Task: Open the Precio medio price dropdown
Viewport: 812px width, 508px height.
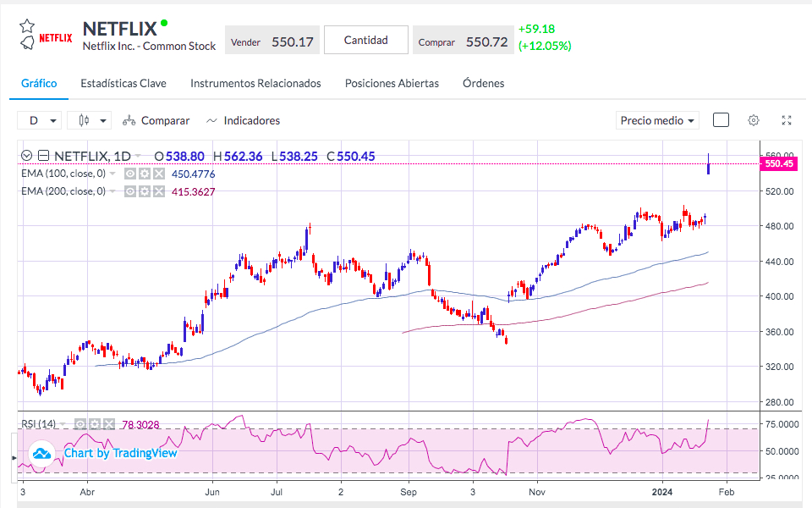Action: [x=657, y=120]
